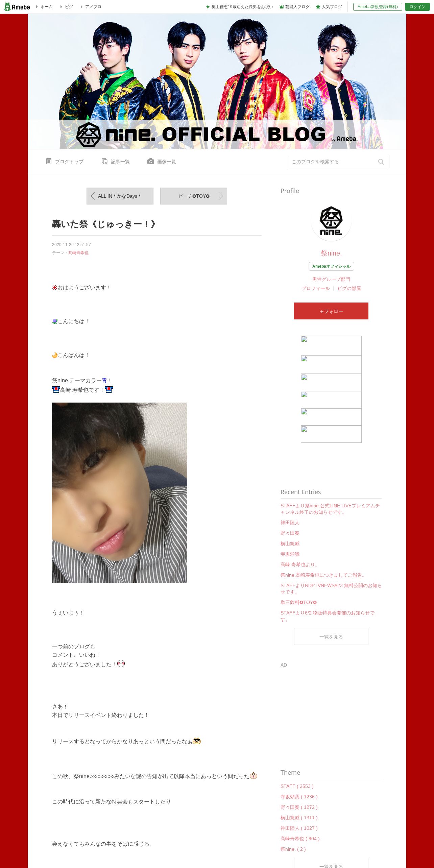Open ブログトップ document icon

coord(49,162)
